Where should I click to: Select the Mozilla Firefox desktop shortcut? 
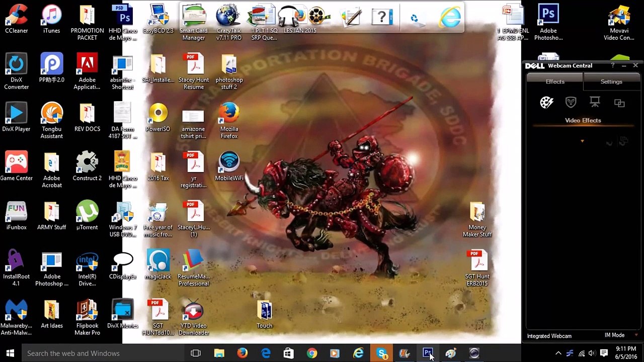[229, 121]
